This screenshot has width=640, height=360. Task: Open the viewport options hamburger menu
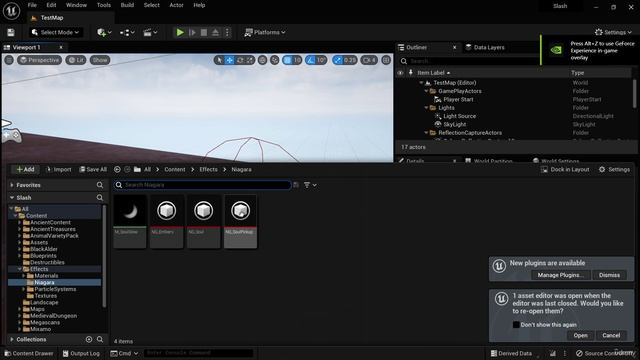[x=9, y=60]
